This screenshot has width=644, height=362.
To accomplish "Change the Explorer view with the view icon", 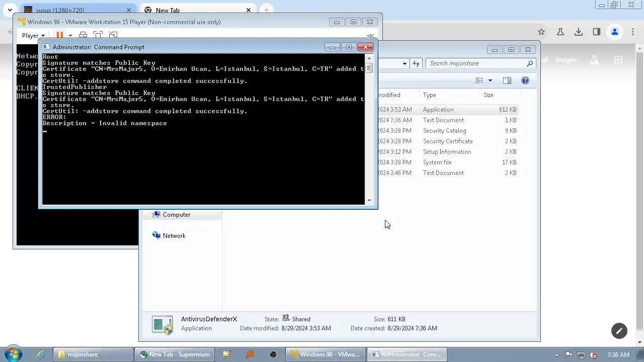I will pyautogui.click(x=479, y=80).
